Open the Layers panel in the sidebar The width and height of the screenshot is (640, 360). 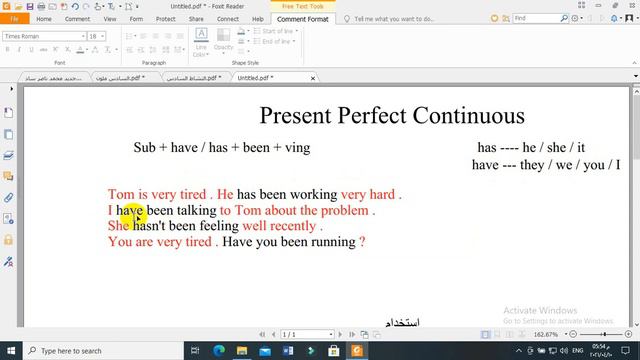pos(8,156)
